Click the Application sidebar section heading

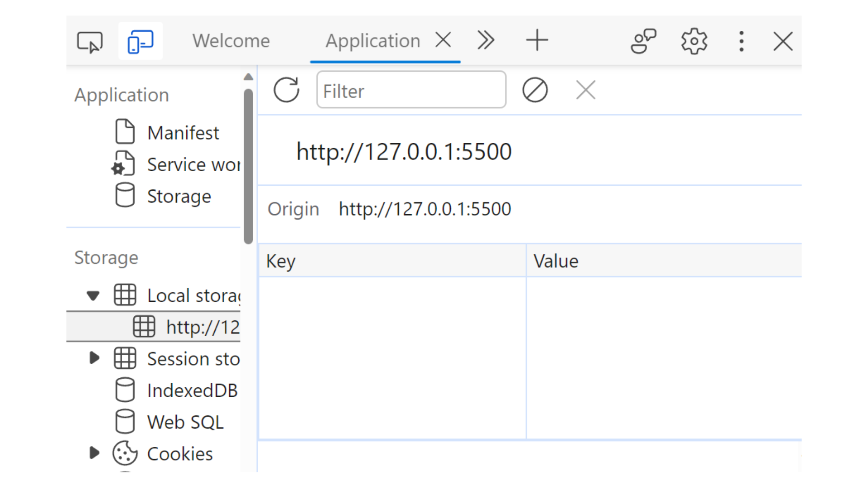[122, 95]
